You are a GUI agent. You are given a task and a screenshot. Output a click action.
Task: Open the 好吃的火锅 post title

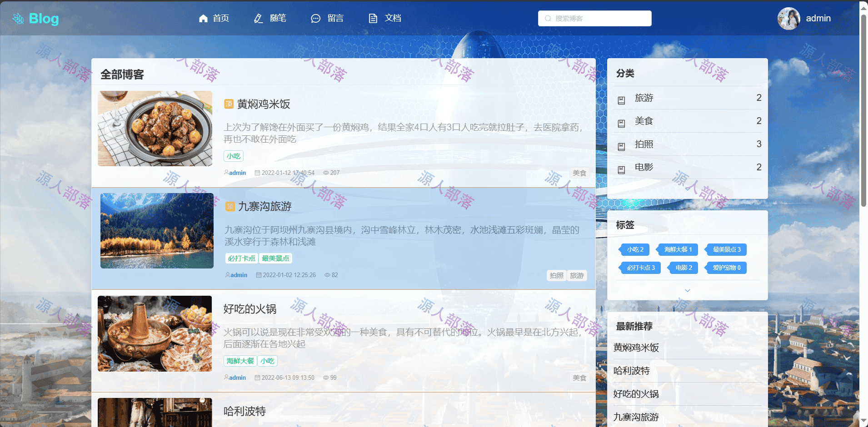(250, 309)
